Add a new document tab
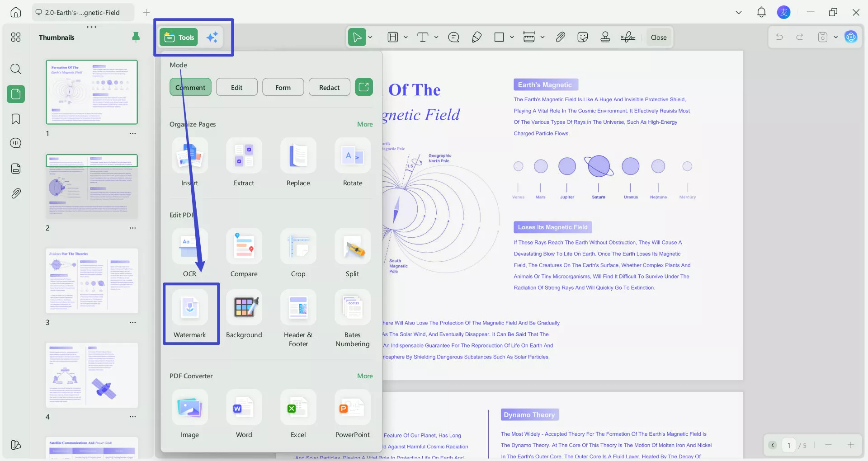Screen dimensions: 868x461 (x=146, y=13)
